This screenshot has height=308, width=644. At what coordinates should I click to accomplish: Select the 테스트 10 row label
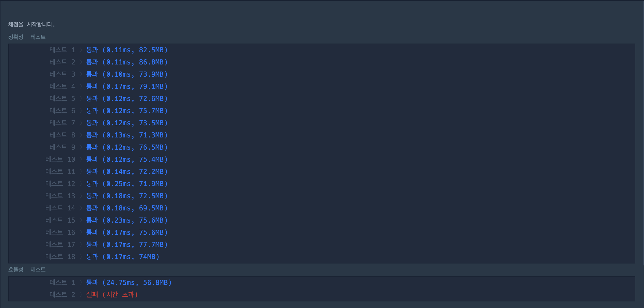tap(60, 159)
